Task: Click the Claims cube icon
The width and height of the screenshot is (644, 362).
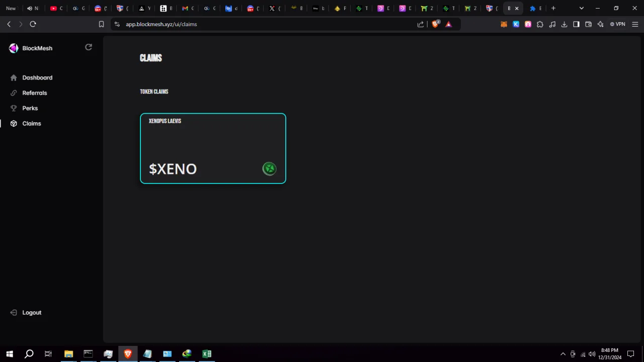Action: (x=14, y=124)
